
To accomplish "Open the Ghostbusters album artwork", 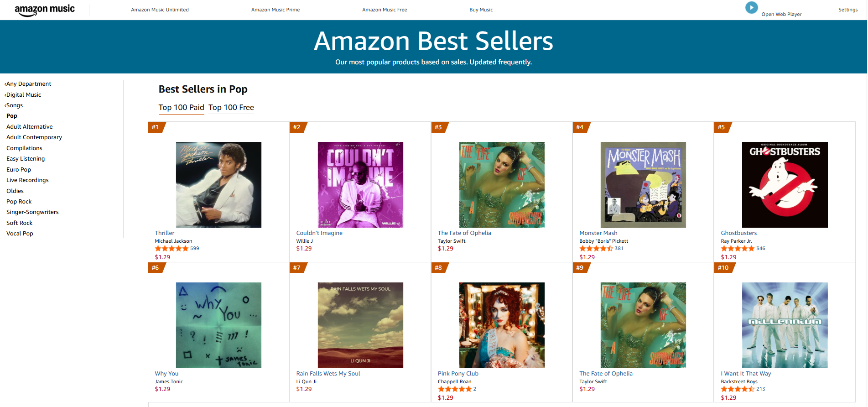I will point(785,184).
